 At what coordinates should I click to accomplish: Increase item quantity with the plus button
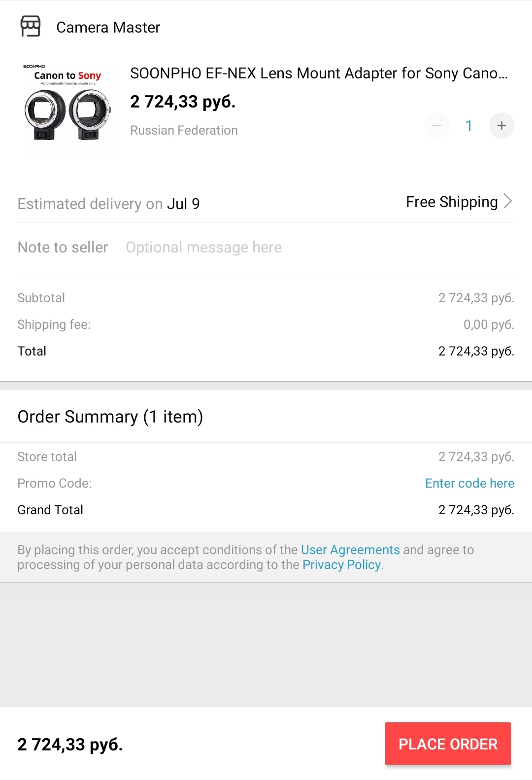(501, 126)
